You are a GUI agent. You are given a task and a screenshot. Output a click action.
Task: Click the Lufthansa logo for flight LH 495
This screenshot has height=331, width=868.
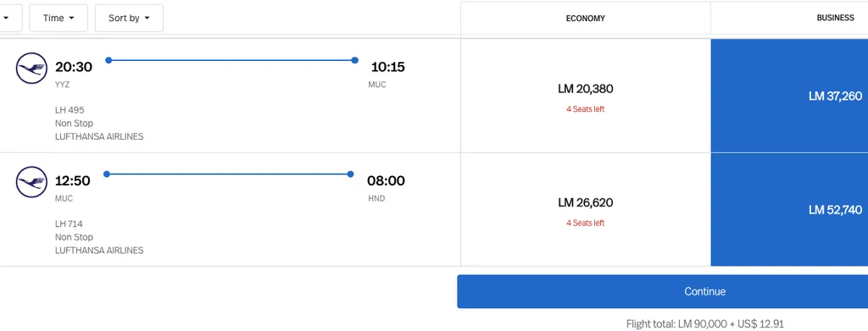tap(31, 69)
